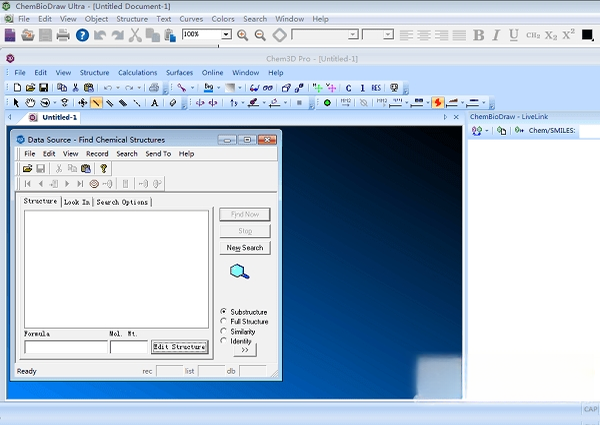600x425 pixels.
Task: Switch to the Search Options tab
Action: (x=122, y=202)
